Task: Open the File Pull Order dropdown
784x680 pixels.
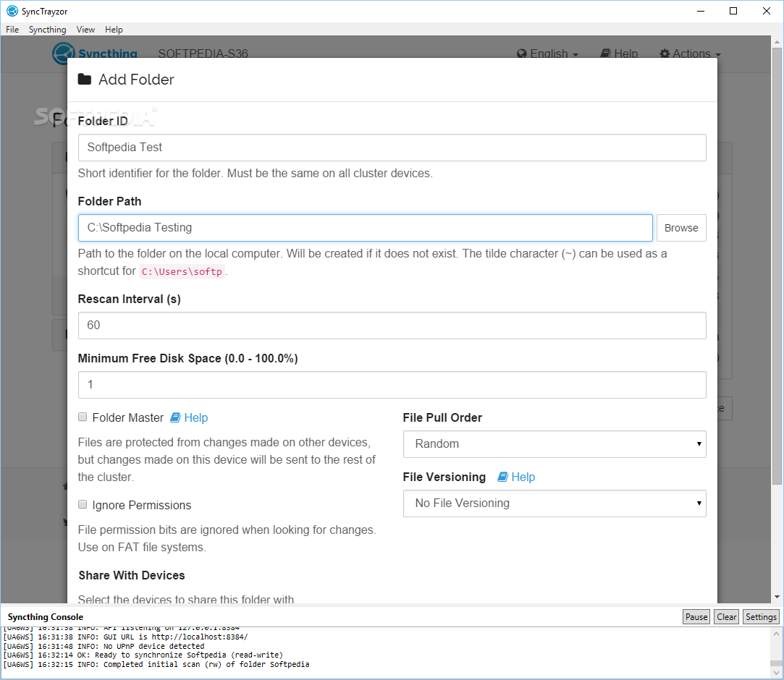Action: coord(555,444)
